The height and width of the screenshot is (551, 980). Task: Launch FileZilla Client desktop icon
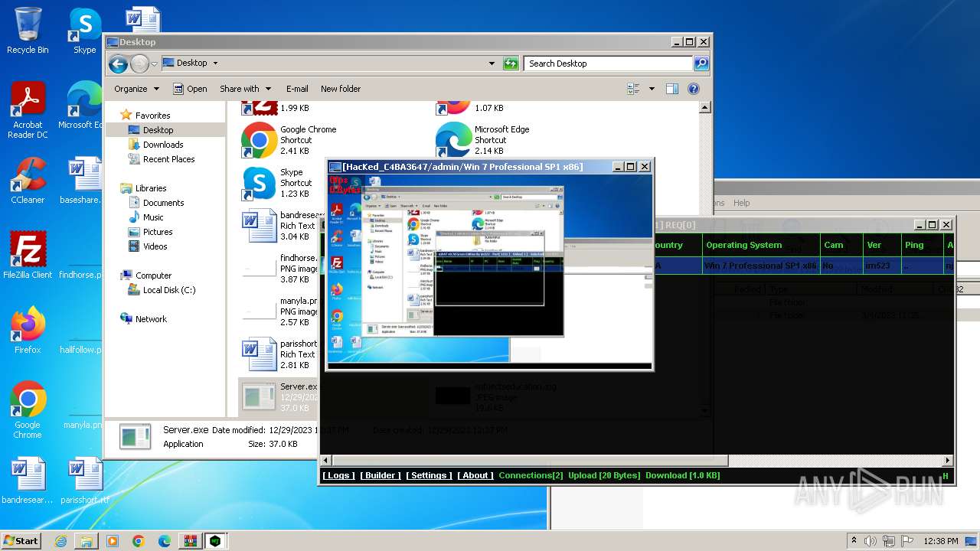28,256
